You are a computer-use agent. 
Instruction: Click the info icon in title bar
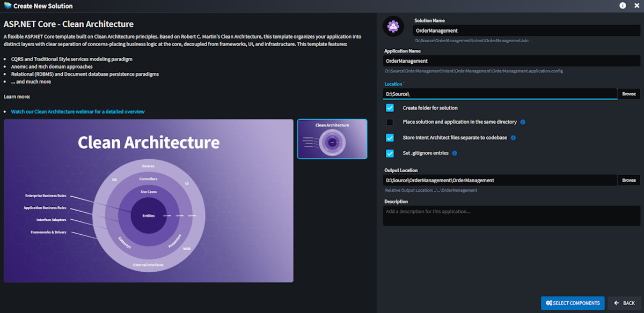tap(623, 6)
